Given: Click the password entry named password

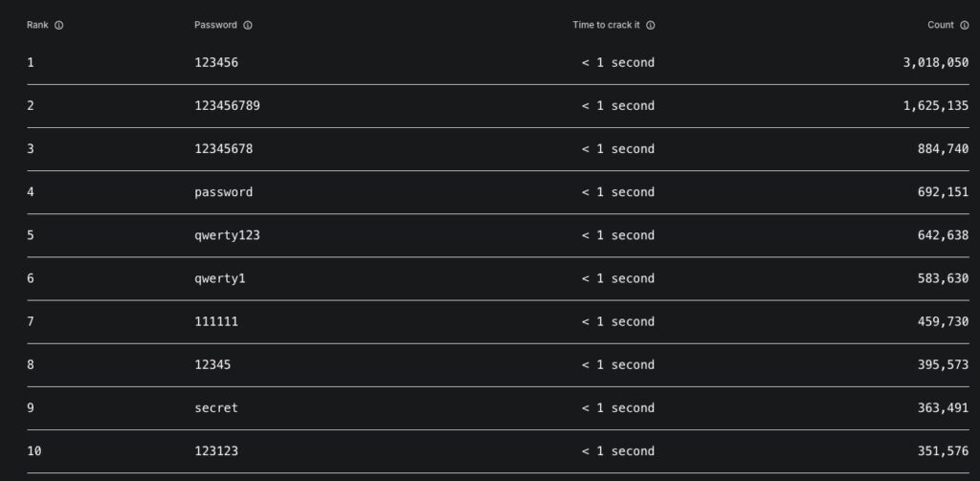Looking at the screenshot, I should (224, 192).
